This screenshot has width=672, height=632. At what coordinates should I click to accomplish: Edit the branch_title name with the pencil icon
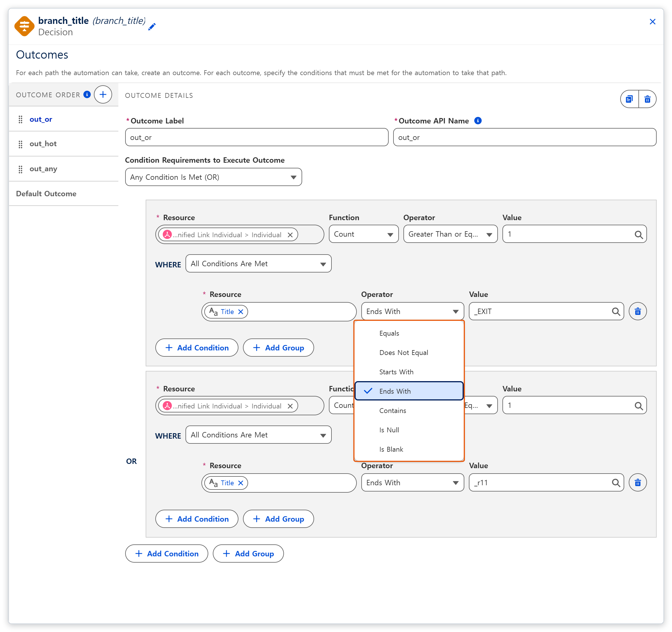click(152, 27)
